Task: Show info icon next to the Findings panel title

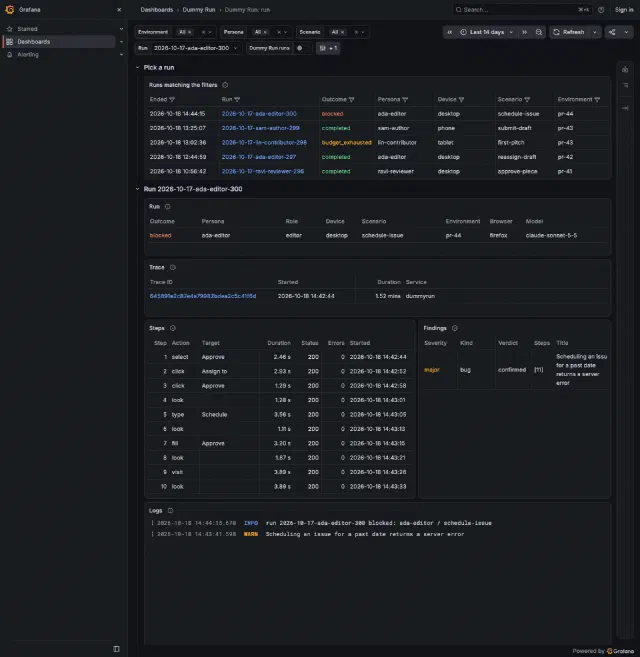Action: coord(455,328)
